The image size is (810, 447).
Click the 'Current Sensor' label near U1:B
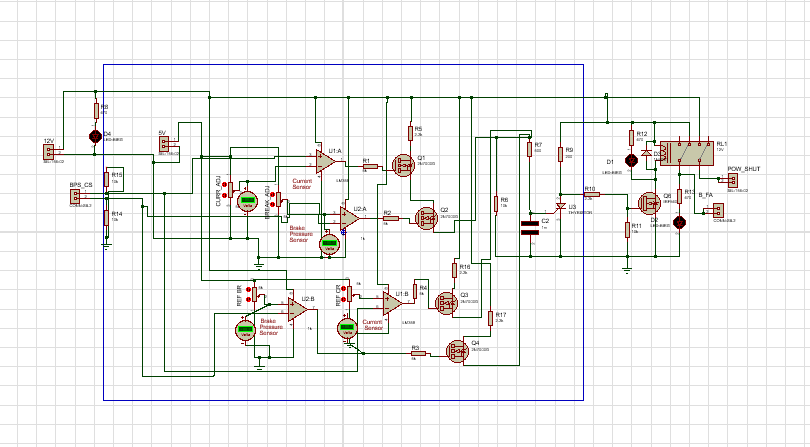(x=373, y=325)
